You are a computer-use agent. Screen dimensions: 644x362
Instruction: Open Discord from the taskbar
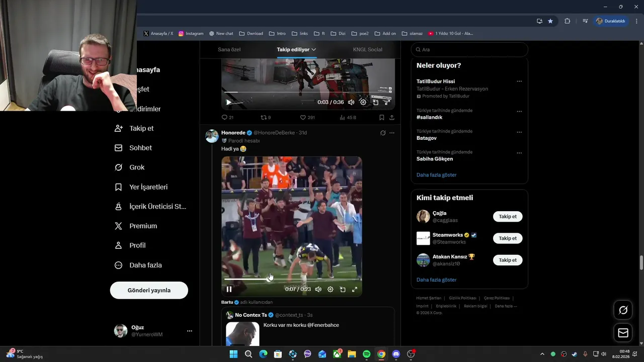click(x=396, y=354)
